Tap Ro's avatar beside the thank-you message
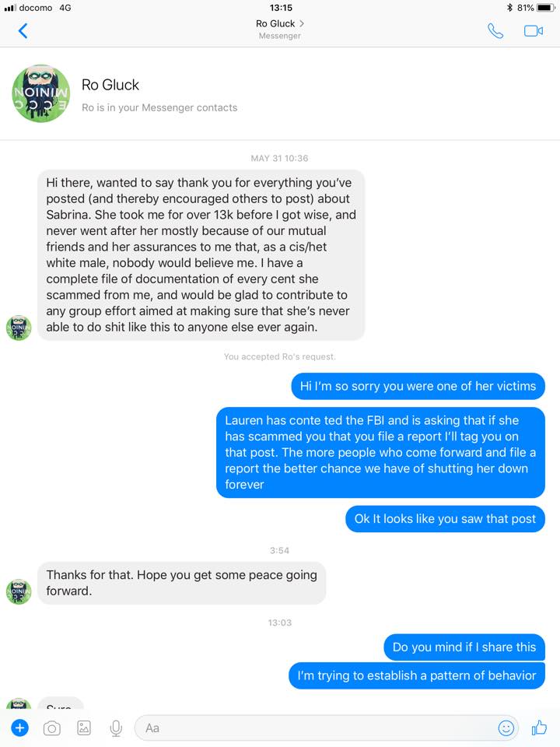Viewport: 560px width, 747px height. 19,328
